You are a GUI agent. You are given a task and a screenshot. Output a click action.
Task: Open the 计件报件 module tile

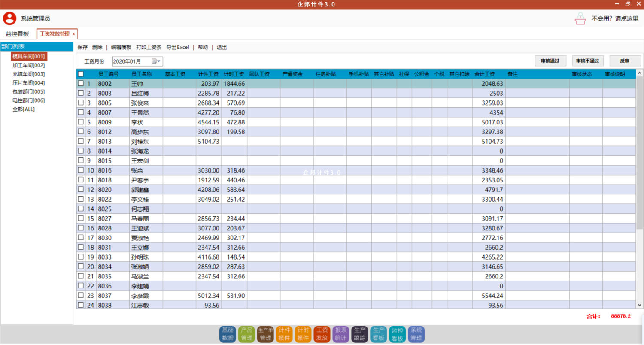tap(284, 334)
